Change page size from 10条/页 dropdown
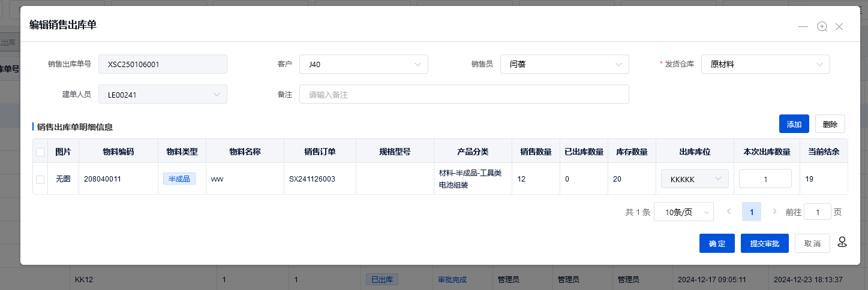Viewport: 868px width, 290px height. 683,212
